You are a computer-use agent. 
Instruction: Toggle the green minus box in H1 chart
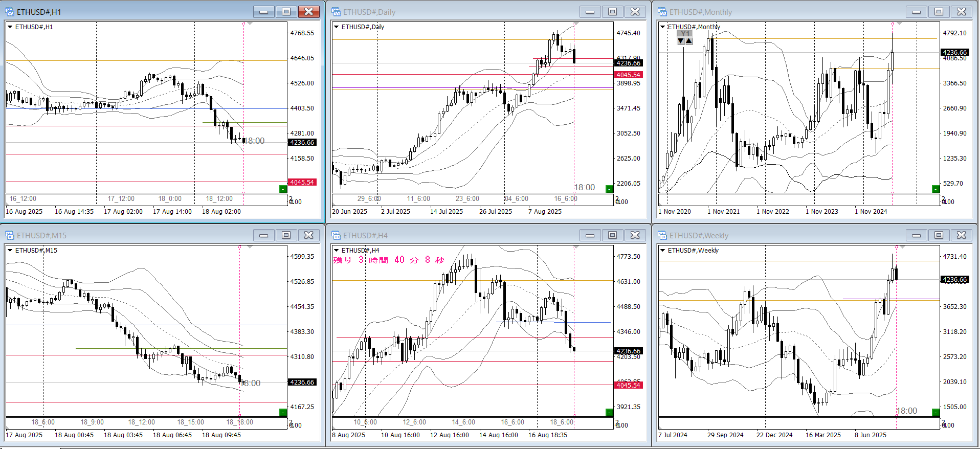pos(283,189)
